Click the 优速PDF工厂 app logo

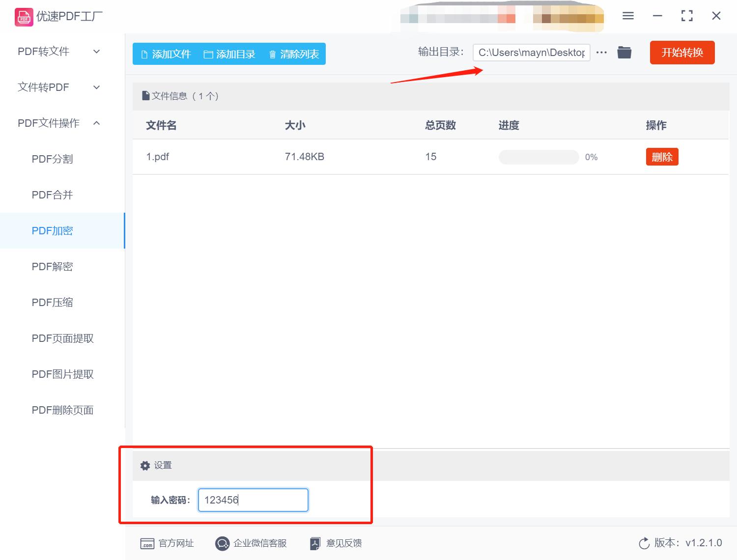[23, 16]
